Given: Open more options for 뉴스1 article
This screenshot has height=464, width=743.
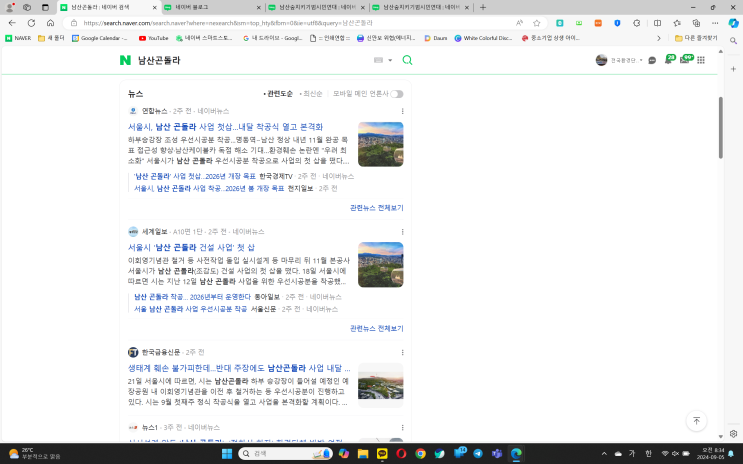Looking at the screenshot, I should [x=402, y=428].
